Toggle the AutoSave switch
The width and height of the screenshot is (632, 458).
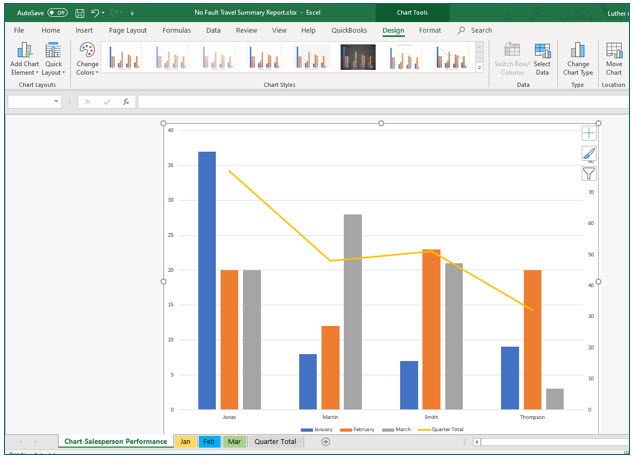click(x=57, y=12)
